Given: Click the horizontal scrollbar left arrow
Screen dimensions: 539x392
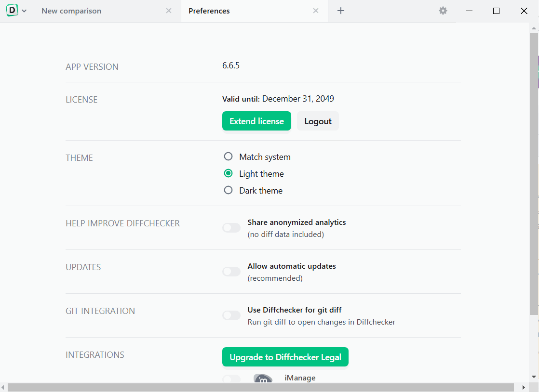Looking at the screenshot, I should pyautogui.click(x=3, y=388).
